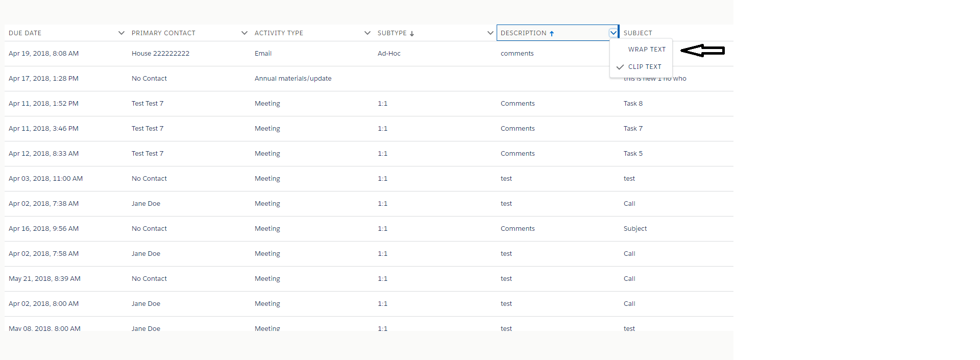Select the Annual materials/update cell
This screenshot has height=360, width=980.
(x=293, y=79)
